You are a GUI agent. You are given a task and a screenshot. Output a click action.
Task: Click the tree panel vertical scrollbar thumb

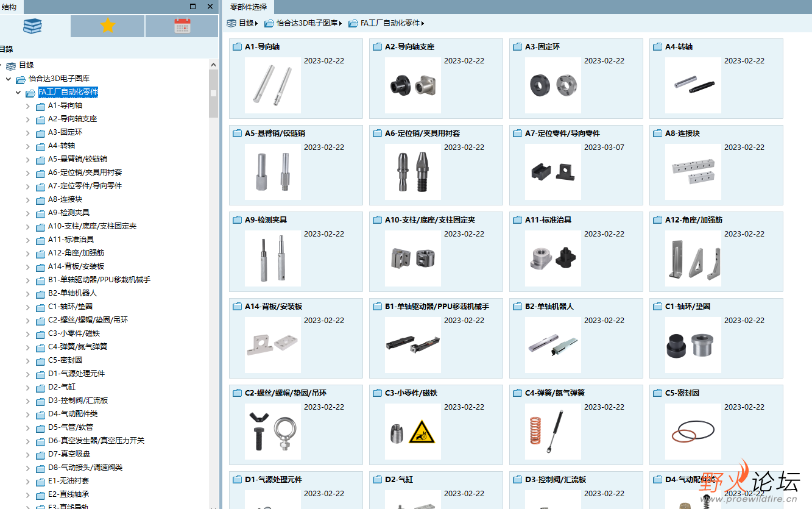pyautogui.click(x=213, y=93)
